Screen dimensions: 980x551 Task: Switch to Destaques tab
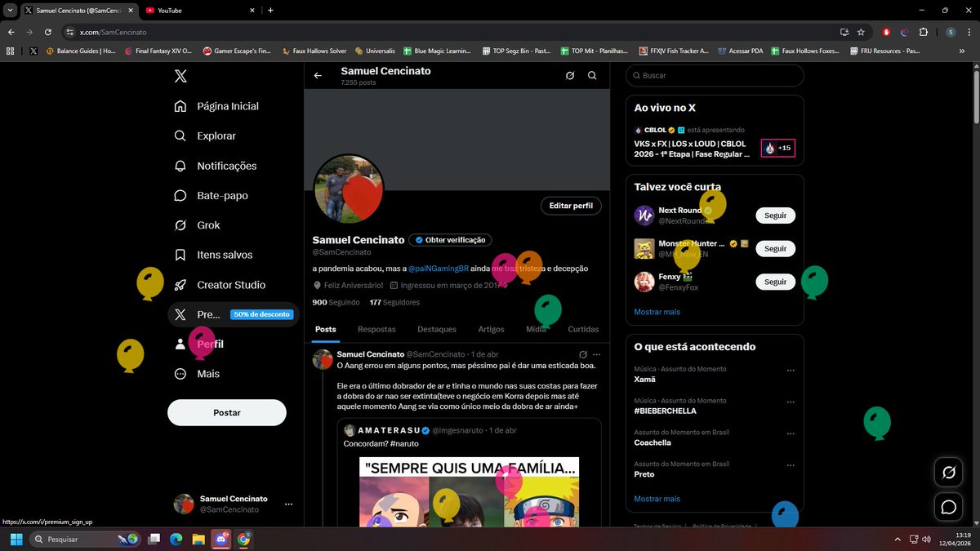(x=437, y=329)
